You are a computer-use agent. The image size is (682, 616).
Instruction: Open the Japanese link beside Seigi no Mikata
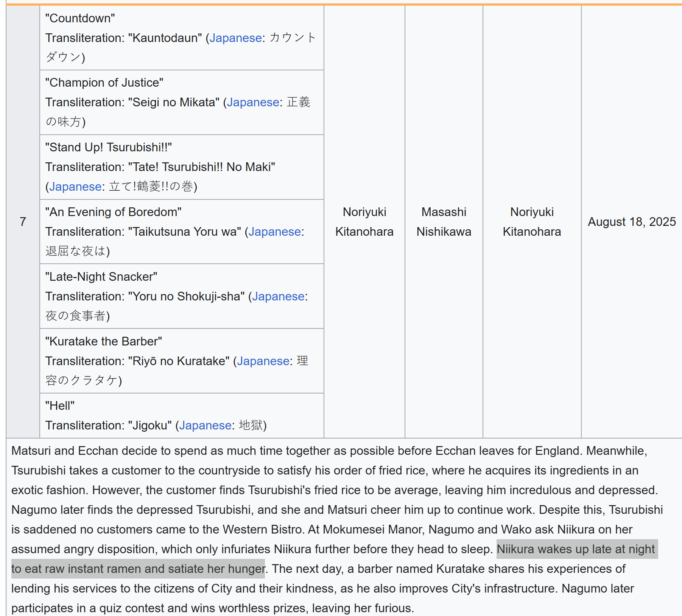253,102
